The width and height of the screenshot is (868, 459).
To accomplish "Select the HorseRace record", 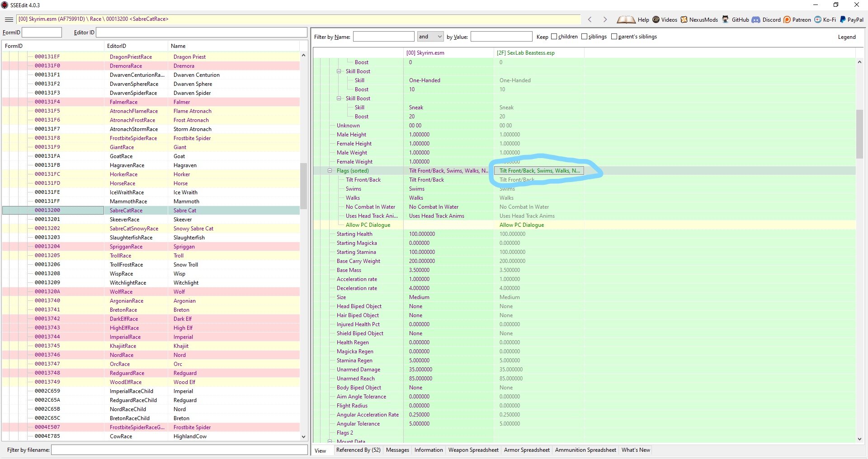I will pyautogui.click(x=151, y=183).
